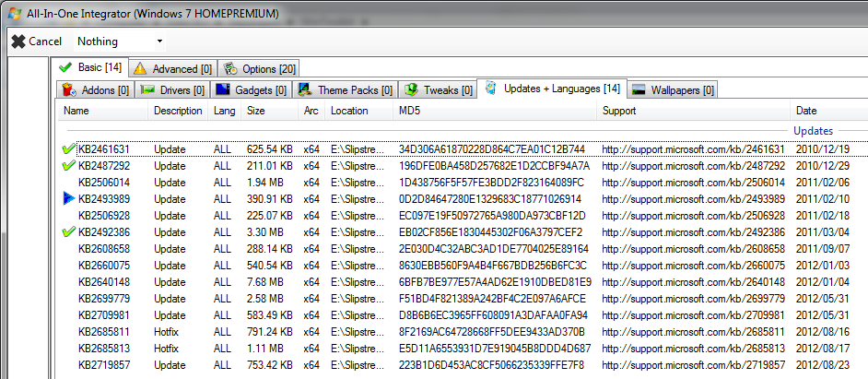Select the KB2608658 update row

coord(463,249)
